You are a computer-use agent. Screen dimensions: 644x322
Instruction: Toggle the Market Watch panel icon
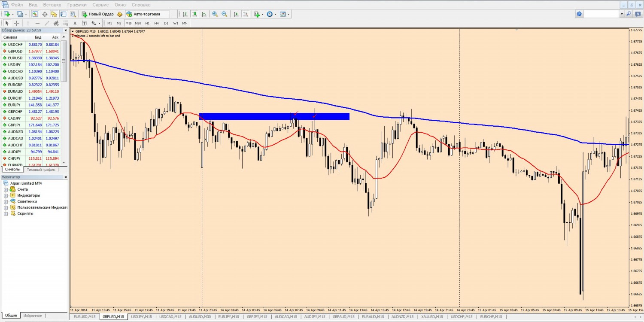35,14
